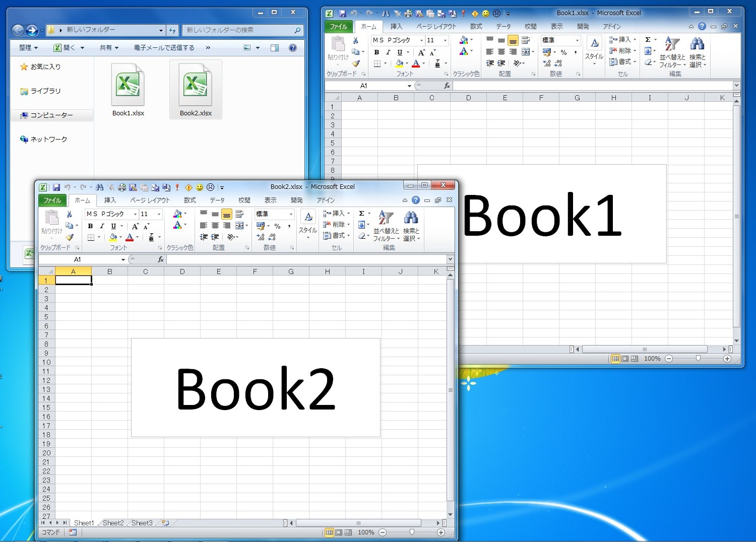Screen dimensions: 756x542
Task: Click the red exclamation icon in Book2 toolbar
Action: tap(177, 187)
